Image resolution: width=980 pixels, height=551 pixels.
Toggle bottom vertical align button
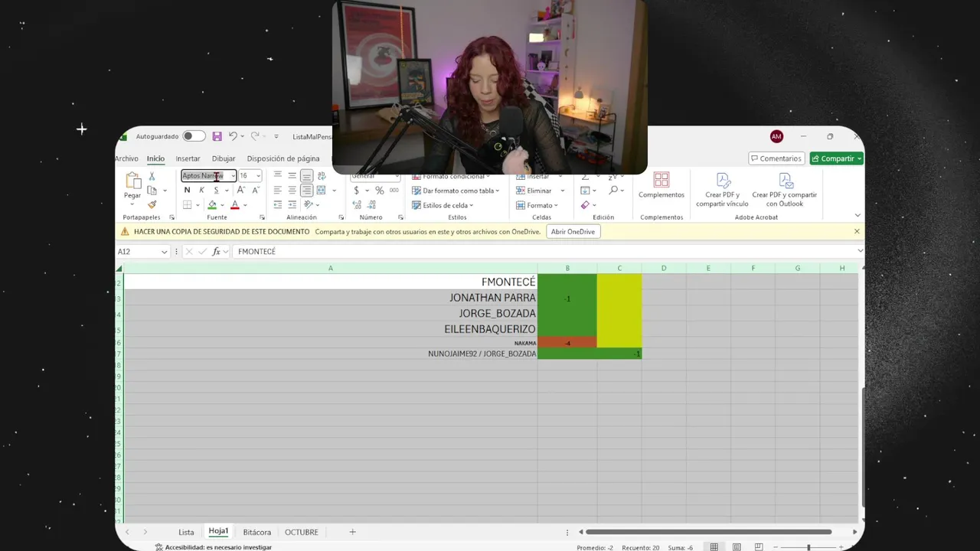click(306, 176)
